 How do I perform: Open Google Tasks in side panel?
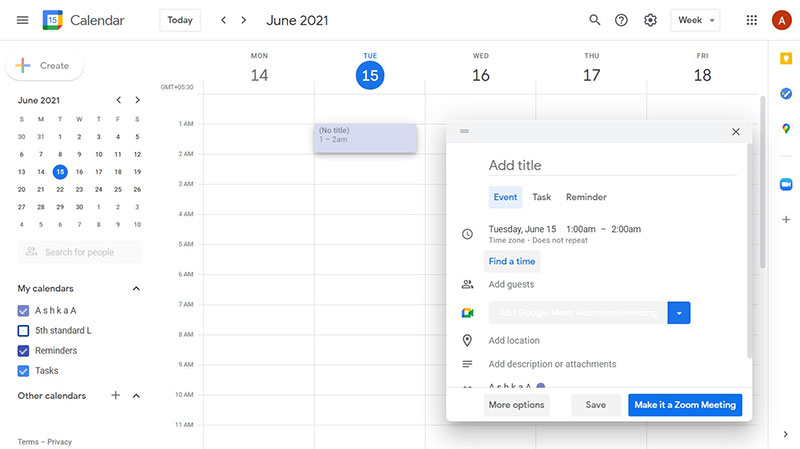click(x=785, y=93)
